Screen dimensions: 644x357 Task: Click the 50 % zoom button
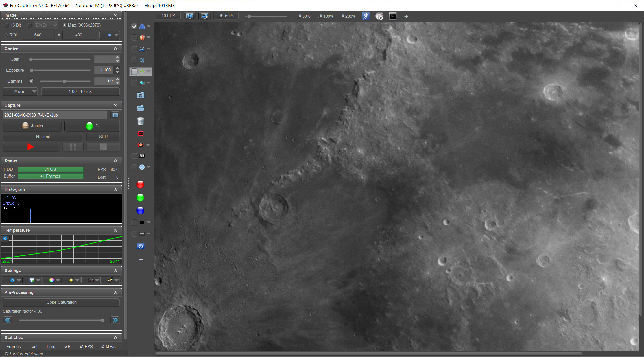click(226, 16)
